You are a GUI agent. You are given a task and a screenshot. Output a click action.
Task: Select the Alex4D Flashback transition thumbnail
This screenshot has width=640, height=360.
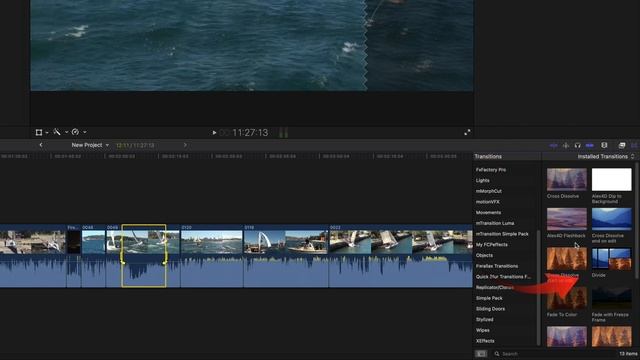click(567, 219)
